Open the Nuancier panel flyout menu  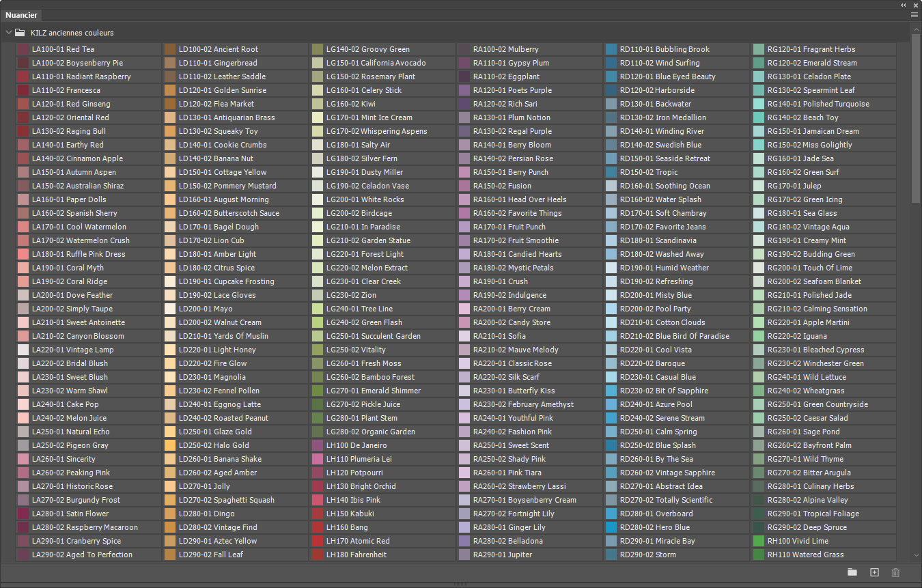coord(914,14)
